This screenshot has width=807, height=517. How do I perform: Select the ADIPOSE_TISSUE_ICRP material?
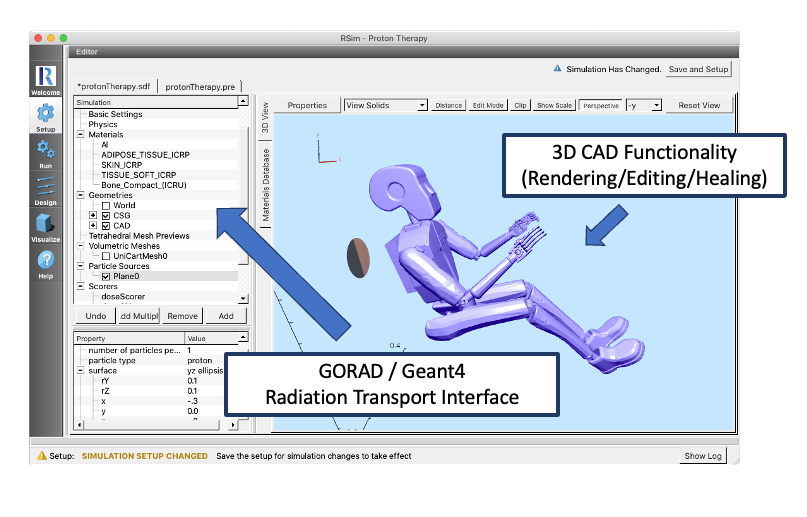138,154
